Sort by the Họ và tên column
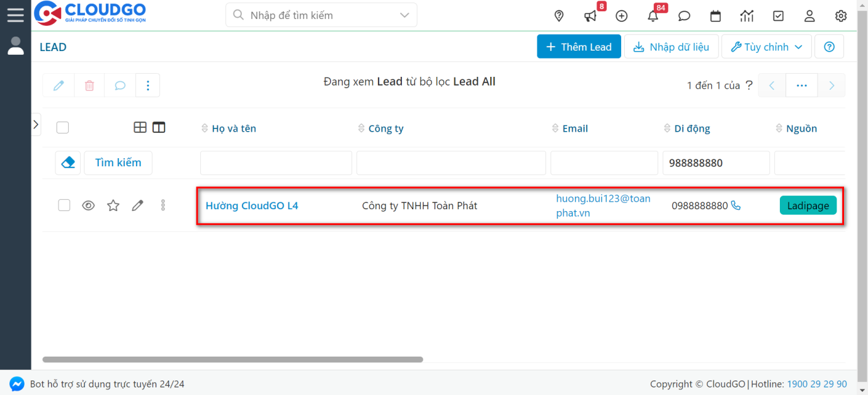The height and width of the screenshot is (395, 868). coord(234,129)
